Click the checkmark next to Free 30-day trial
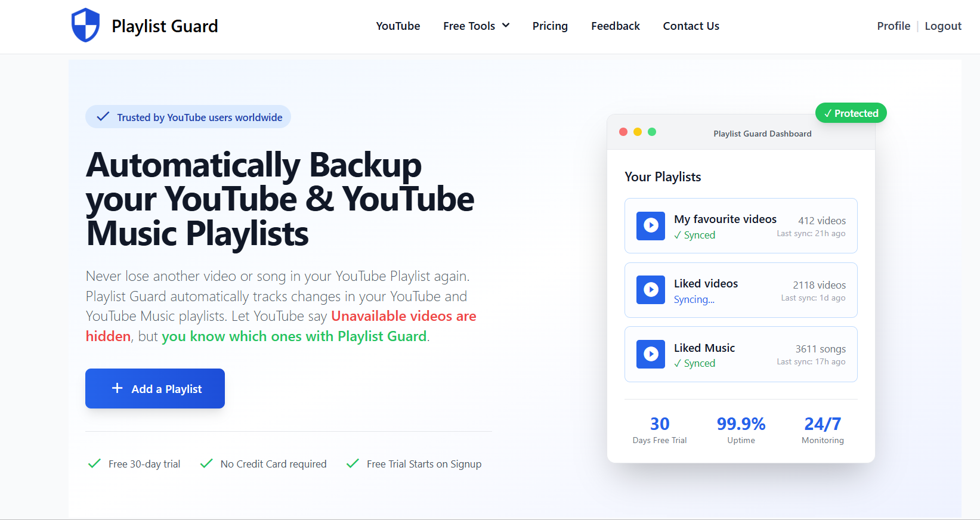The height and width of the screenshot is (520, 980). (94, 463)
